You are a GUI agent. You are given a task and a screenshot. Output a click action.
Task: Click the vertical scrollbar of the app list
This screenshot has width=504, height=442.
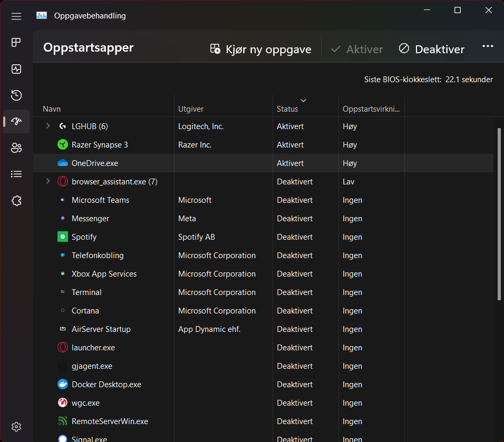499,214
